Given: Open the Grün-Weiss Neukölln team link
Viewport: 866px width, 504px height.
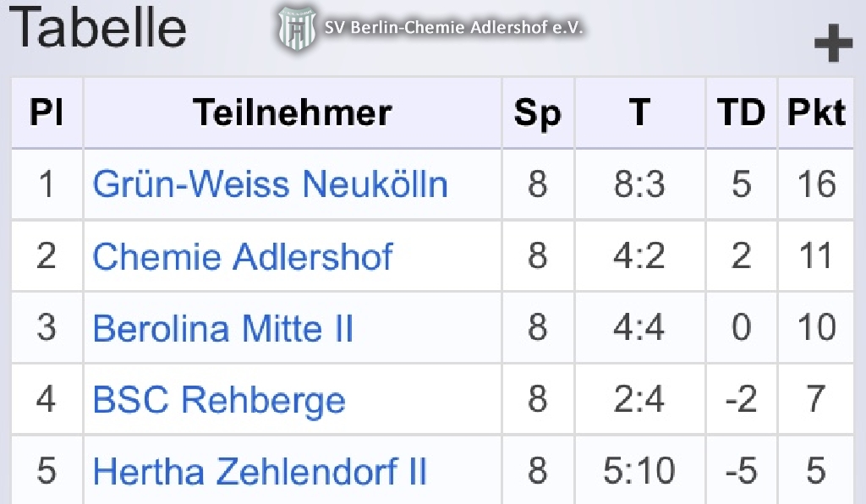Looking at the screenshot, I should (x=270, y=184).
